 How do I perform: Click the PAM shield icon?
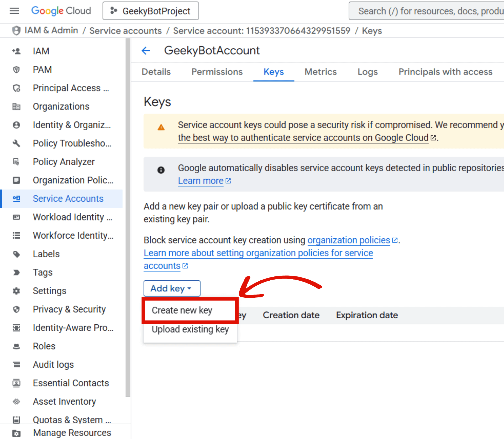16,69
